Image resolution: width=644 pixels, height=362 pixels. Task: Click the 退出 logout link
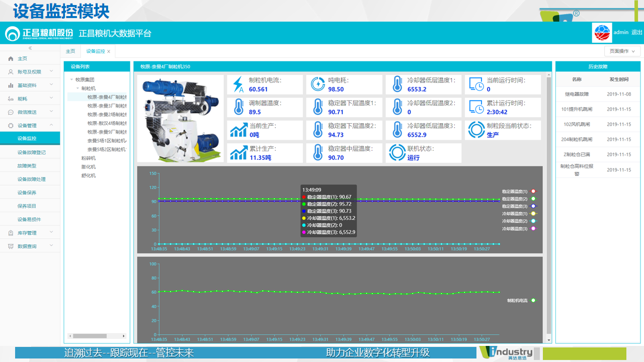637,32
